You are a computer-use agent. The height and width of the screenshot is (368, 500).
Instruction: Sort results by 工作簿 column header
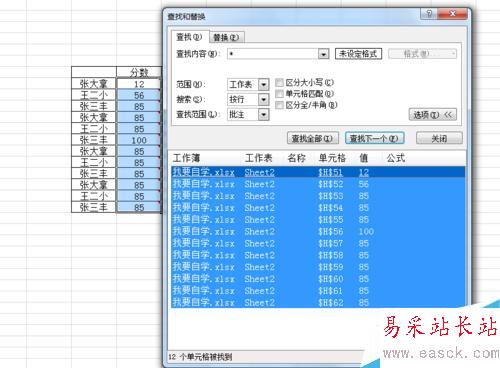(206, 158)
